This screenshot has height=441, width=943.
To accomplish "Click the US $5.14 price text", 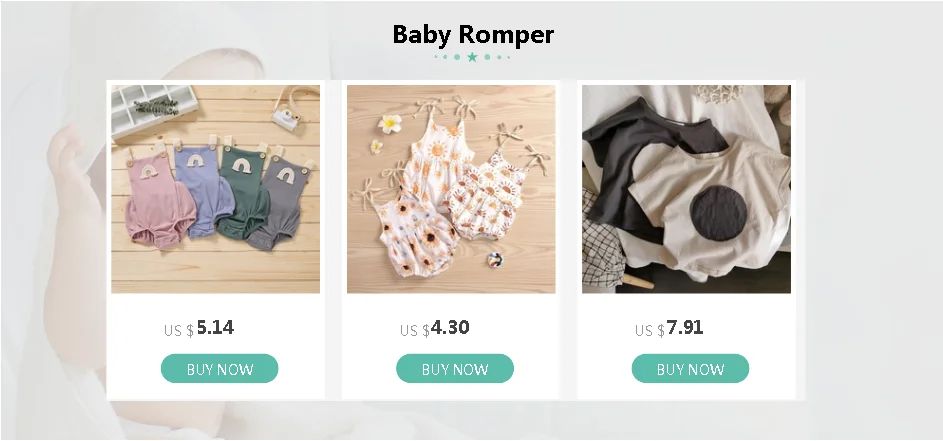I will (199, 328).
